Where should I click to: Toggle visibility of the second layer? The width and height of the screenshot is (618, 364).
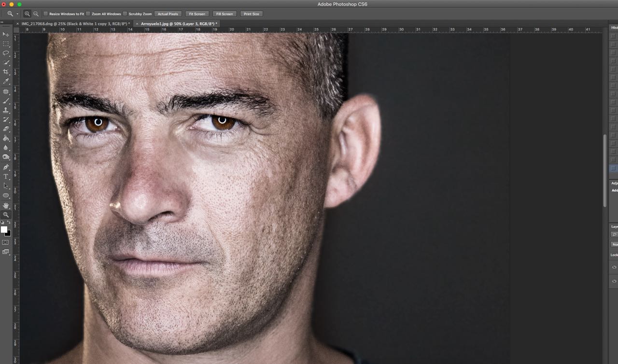(x=614, y=281)
